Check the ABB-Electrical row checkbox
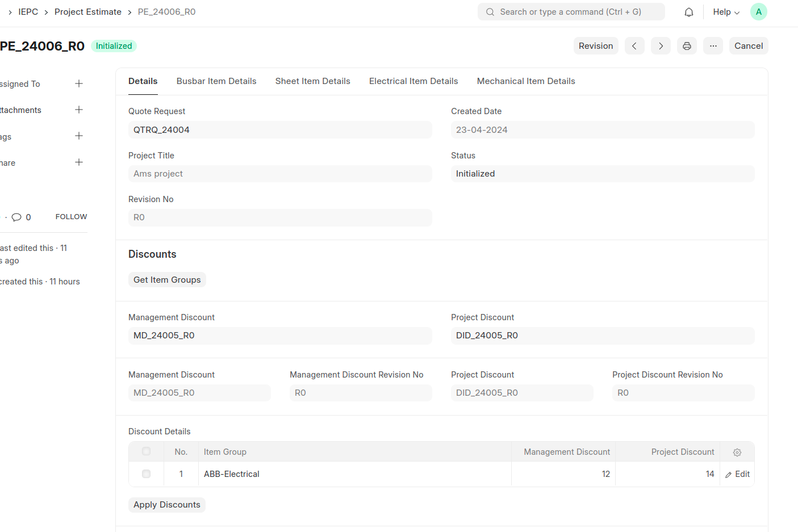This screenshot has height=532, width=798. click(x=146, y=474)
